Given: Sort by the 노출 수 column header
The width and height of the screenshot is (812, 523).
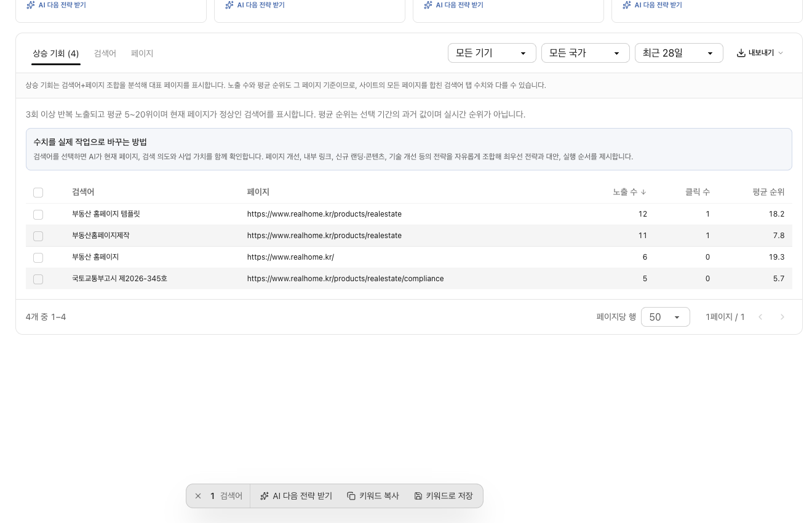Looking at the screenshot, I should pyautogui.click(x=629, y=192).
